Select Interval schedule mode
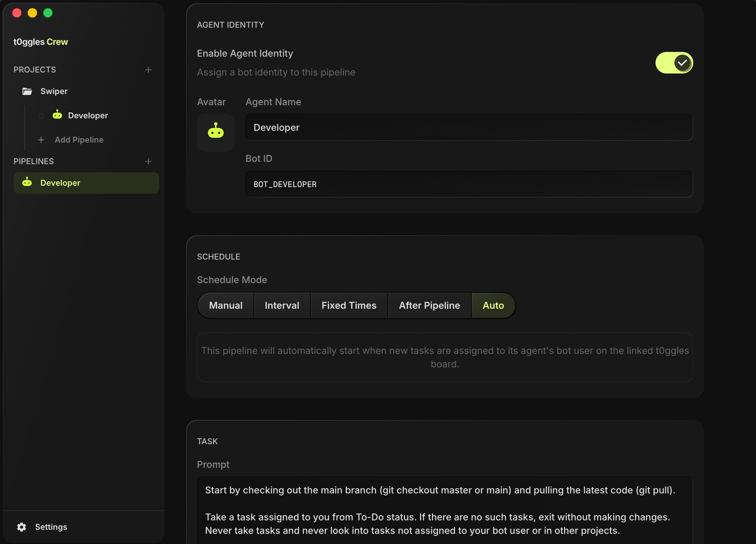Screen dimensions: 756x544 282,305
